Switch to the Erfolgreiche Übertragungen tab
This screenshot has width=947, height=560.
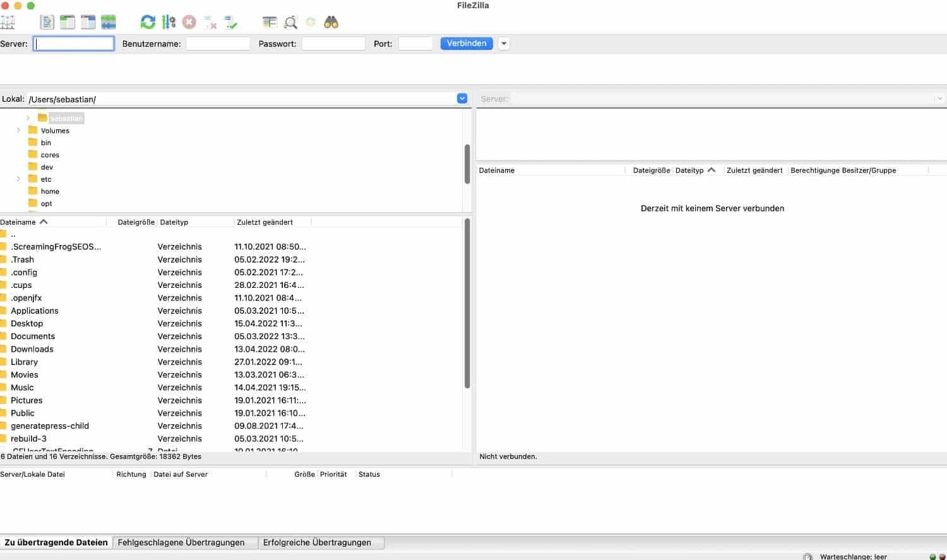click(321, 542)
